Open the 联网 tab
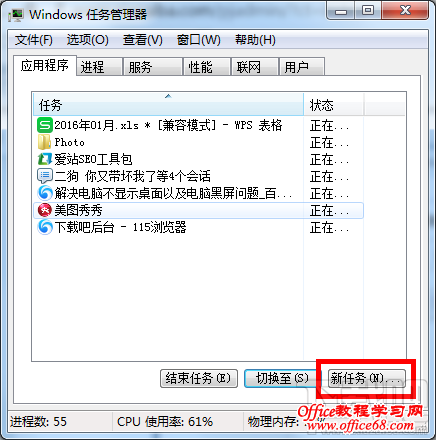Viewport: 436px width, 440px height. click(x=255, y=67)
